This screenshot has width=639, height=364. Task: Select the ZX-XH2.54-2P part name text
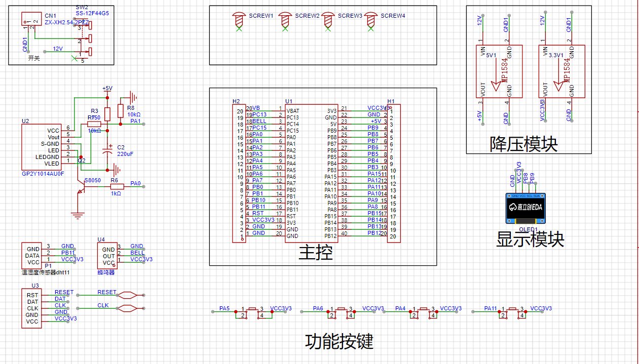pyautogui.click(x=66, y=23)
